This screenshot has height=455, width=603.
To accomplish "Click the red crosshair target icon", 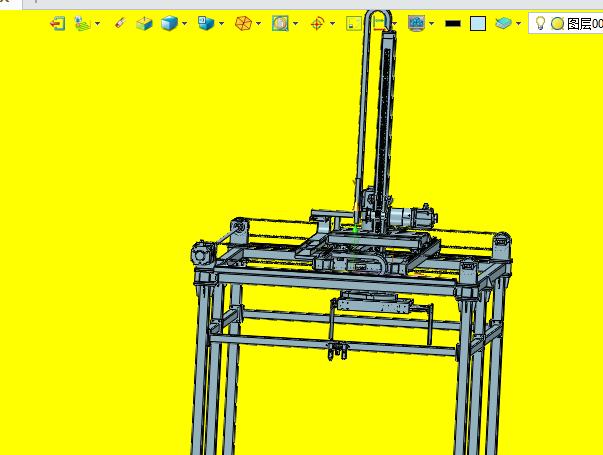I will coord(317,24).
